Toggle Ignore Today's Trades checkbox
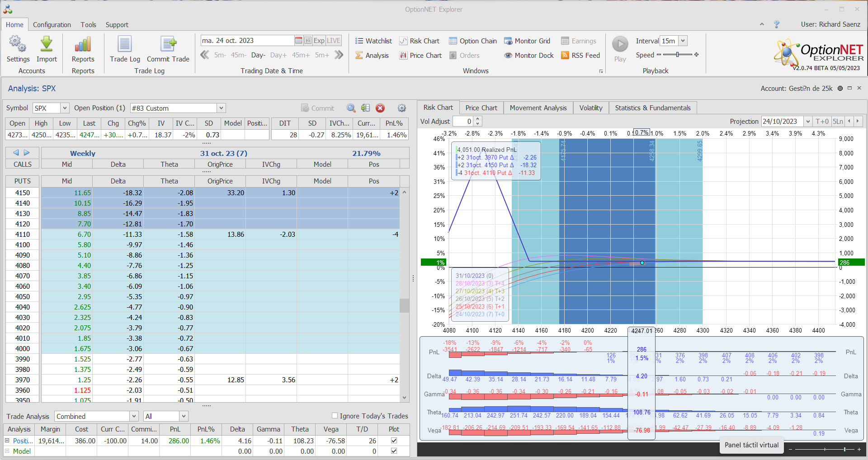Screen dimensions: 868x460 [x=335, y=416]
